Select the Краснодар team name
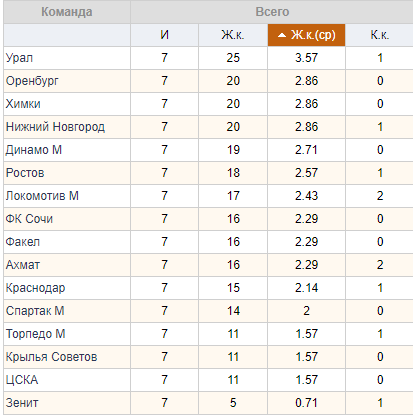 (35, 288)
